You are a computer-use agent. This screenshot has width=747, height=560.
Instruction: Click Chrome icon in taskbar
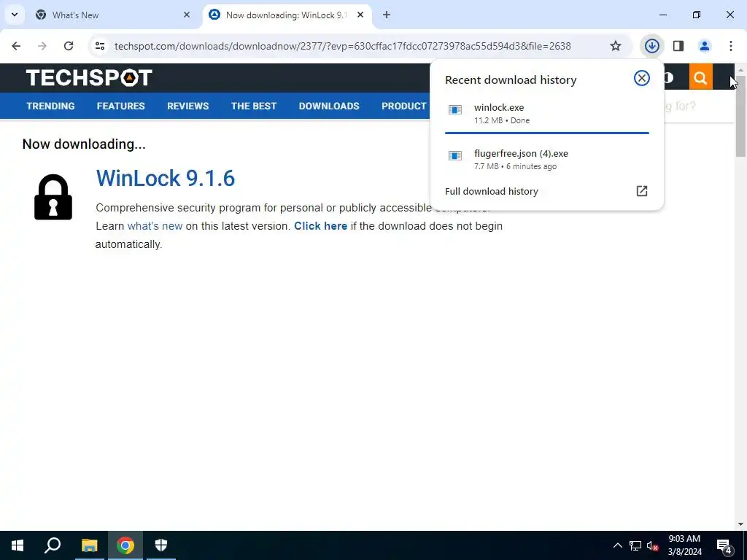[125, 545]
